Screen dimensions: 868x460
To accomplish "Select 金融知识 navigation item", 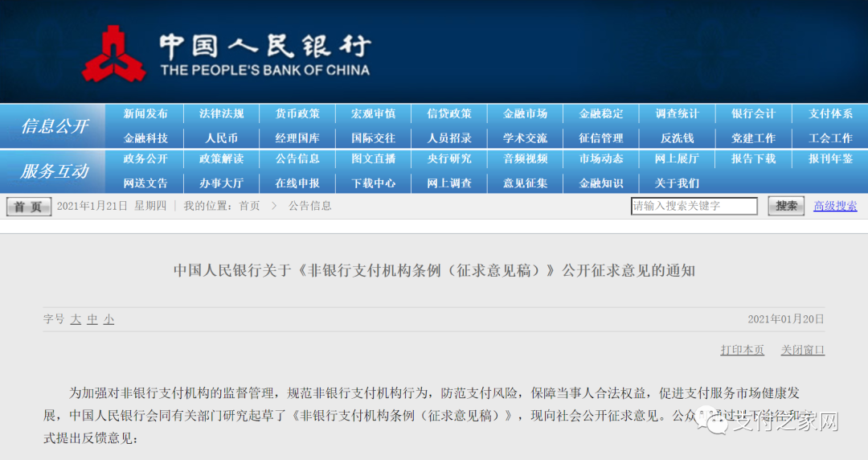I will pyautogui.click(x=601, y=183).
